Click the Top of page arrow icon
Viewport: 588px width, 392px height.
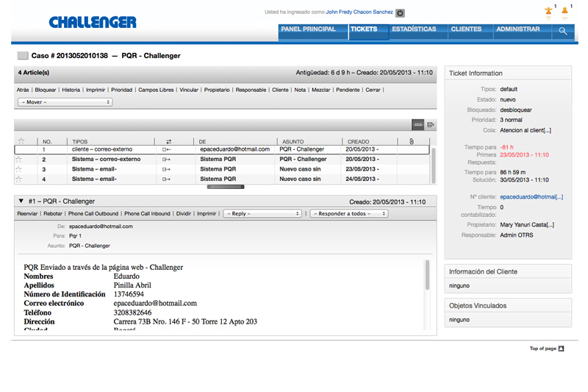561,349
